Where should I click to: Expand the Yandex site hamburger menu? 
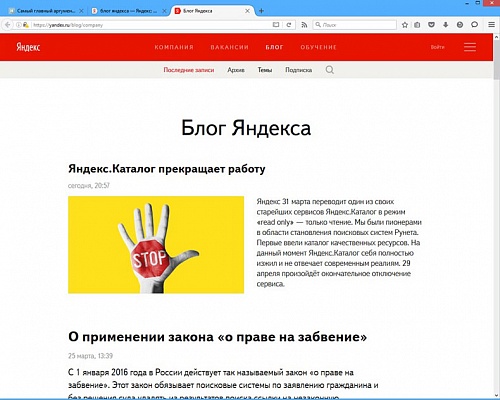(470, 47)
